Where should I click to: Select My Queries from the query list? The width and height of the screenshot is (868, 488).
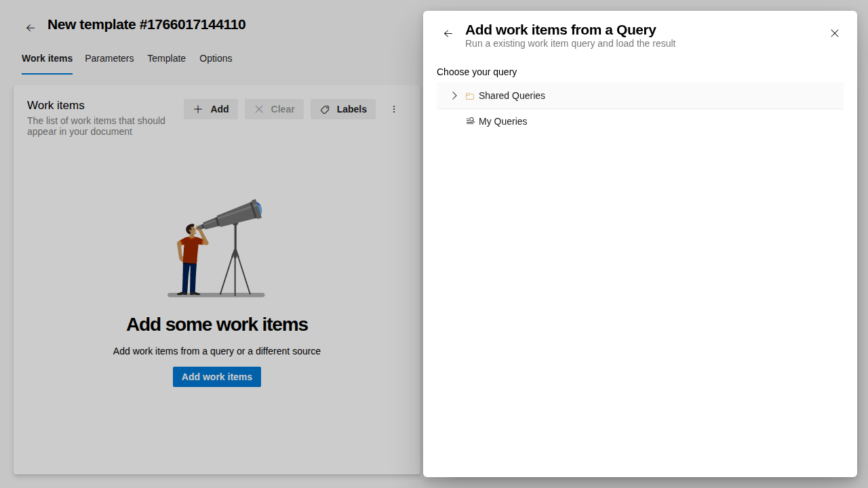coord(503,121)
